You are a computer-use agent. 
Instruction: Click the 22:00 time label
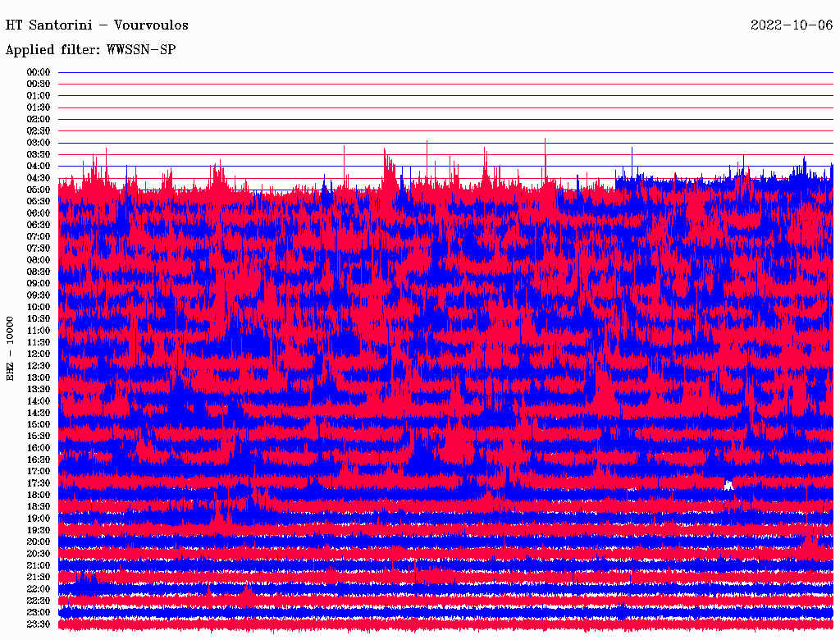click(x=39, y=588)
